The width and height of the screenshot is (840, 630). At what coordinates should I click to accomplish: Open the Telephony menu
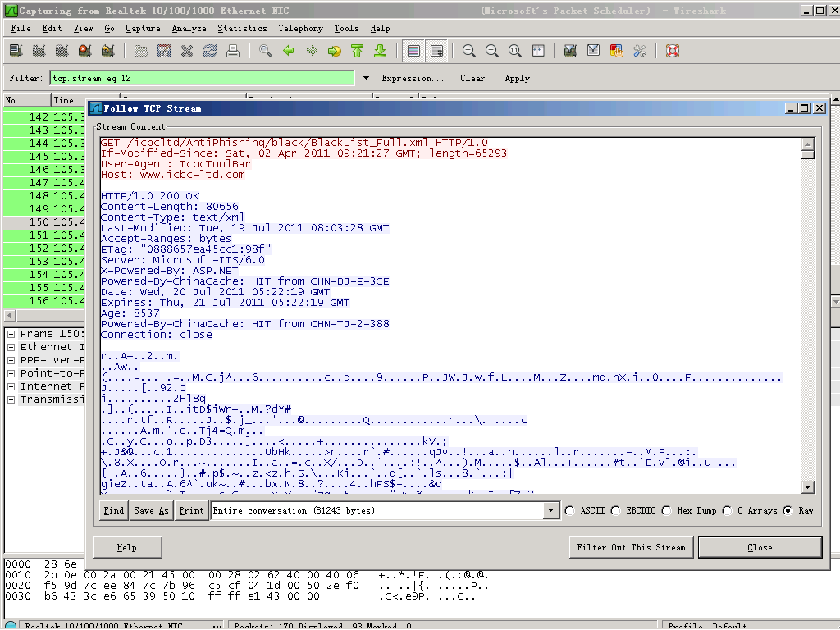coord(300,29)
